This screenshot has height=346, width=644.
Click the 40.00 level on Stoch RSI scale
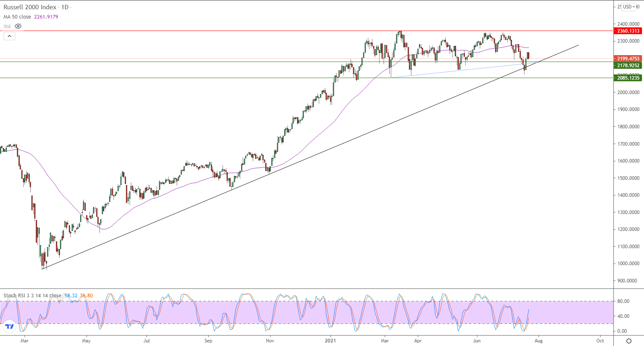[x=623, y=316]
